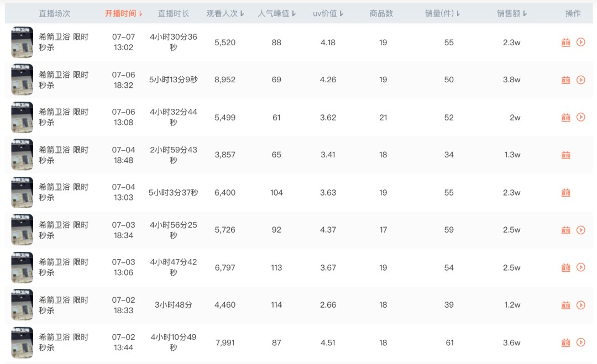This screenshot has height=364, width=597.
Task: Sort by uv价值 column
Action: click(x=328, y=13)
